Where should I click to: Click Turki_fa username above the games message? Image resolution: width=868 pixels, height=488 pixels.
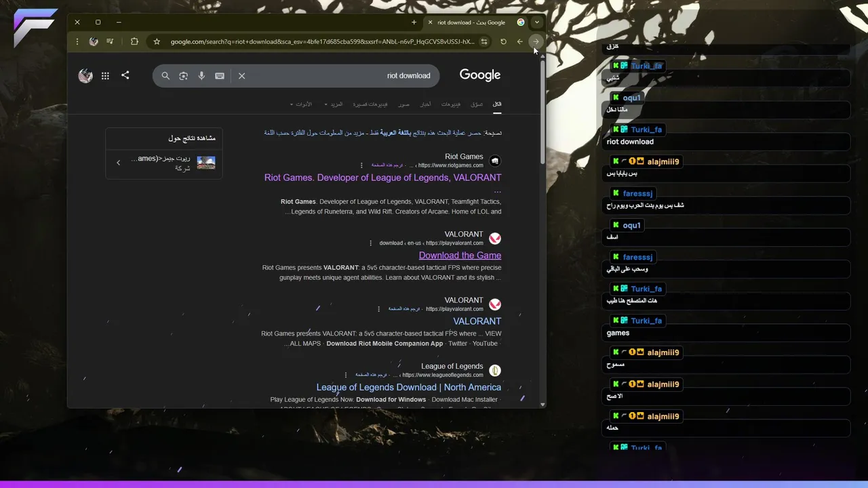(x=646, y=321)
